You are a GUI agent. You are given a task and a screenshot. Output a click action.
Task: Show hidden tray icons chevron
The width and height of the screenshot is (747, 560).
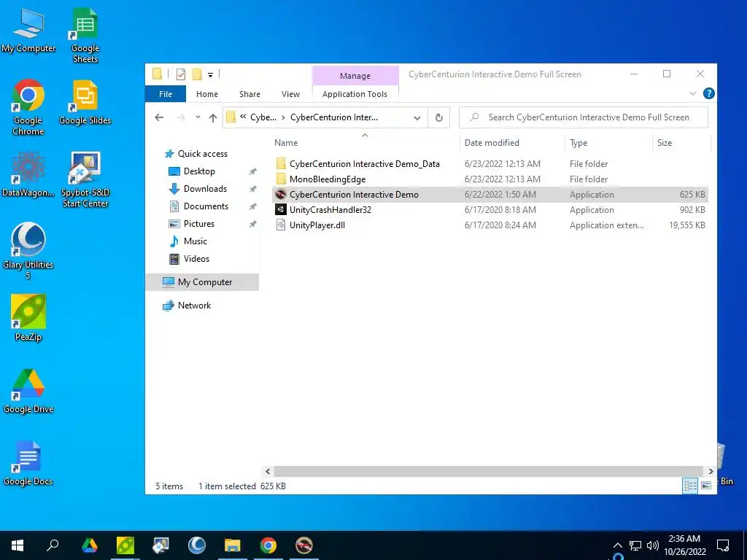(617, 545)
